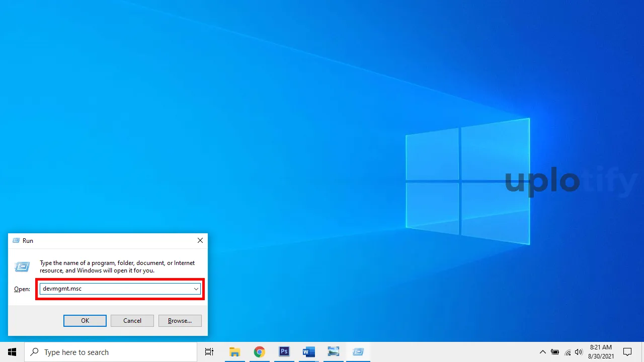Close the Run dialog
The height and width of the screenshot is (362, 644).
tap(200, 241)
